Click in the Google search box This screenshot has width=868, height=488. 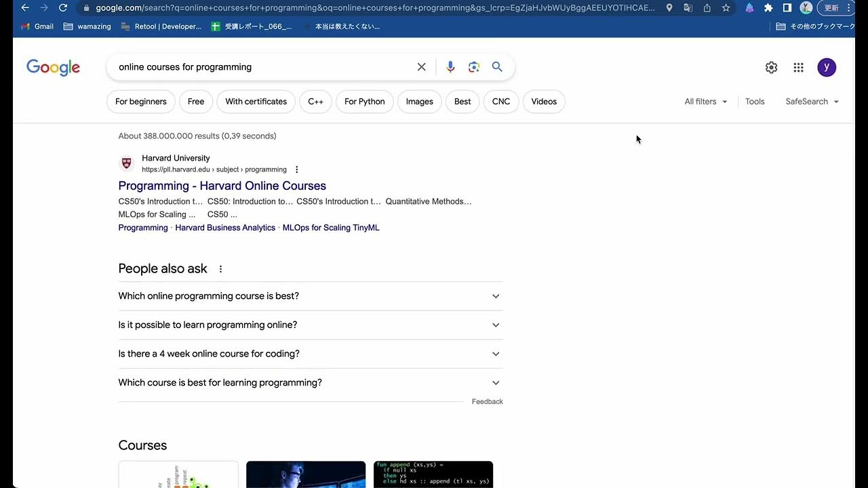coord(264,67)
